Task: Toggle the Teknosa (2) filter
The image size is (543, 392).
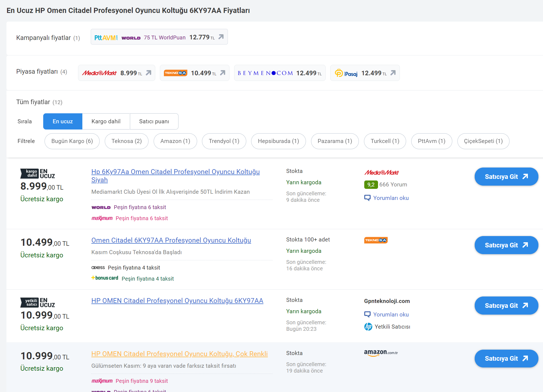Action: pos(127,141)
